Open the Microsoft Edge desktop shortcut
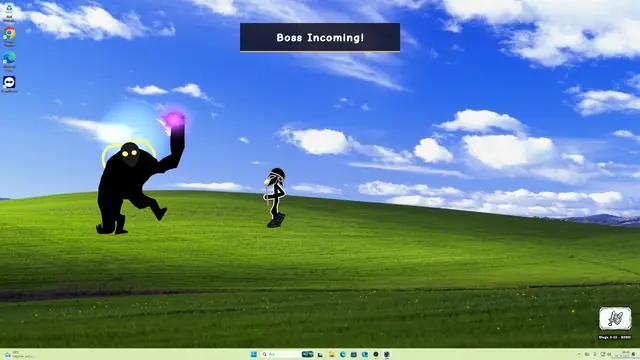This screenshot has width=640, height=360. coord(9,61)
